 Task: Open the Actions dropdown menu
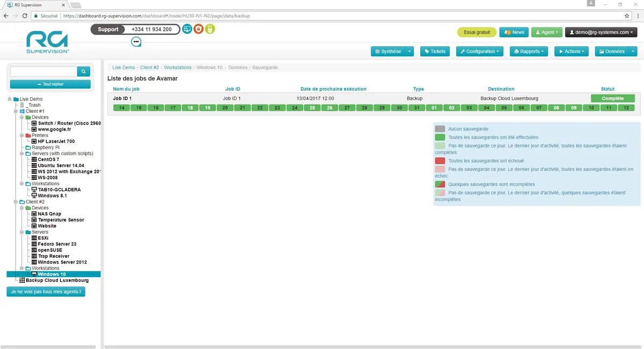click(572, 52)
